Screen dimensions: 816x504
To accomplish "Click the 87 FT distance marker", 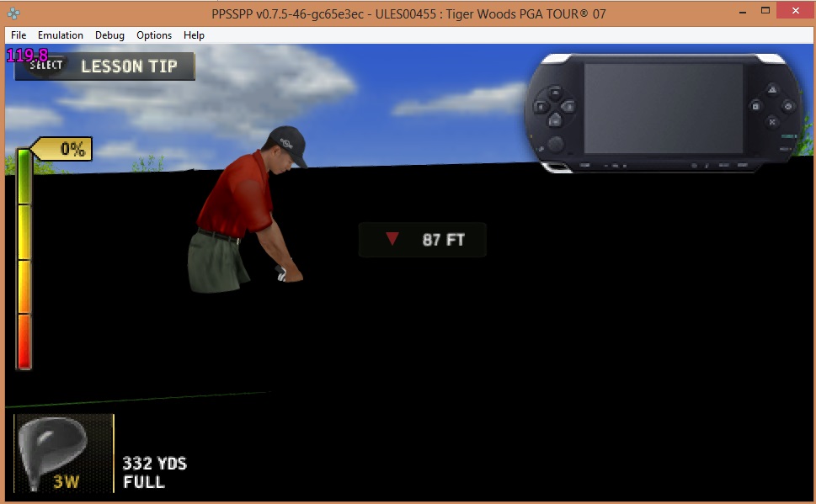I will click(x=423, y=240).
